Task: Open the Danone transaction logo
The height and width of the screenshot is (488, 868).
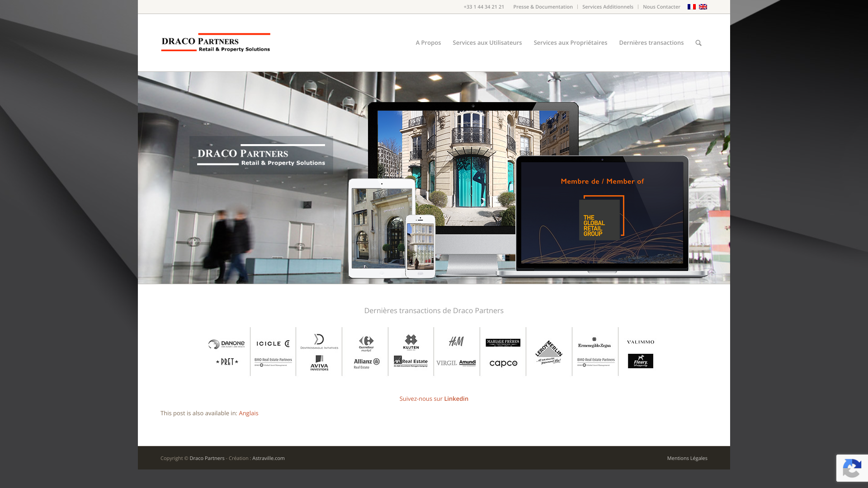Action: [x=226, y=344]
